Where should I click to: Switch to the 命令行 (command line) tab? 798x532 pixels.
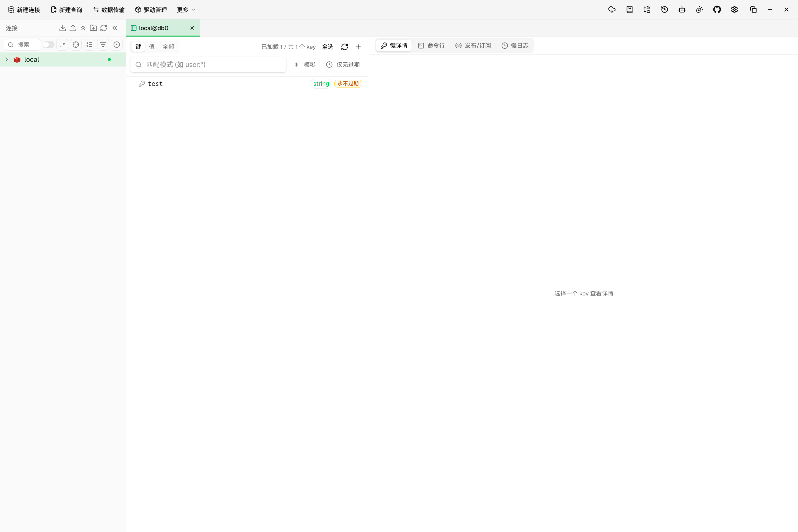coord(432,46)
